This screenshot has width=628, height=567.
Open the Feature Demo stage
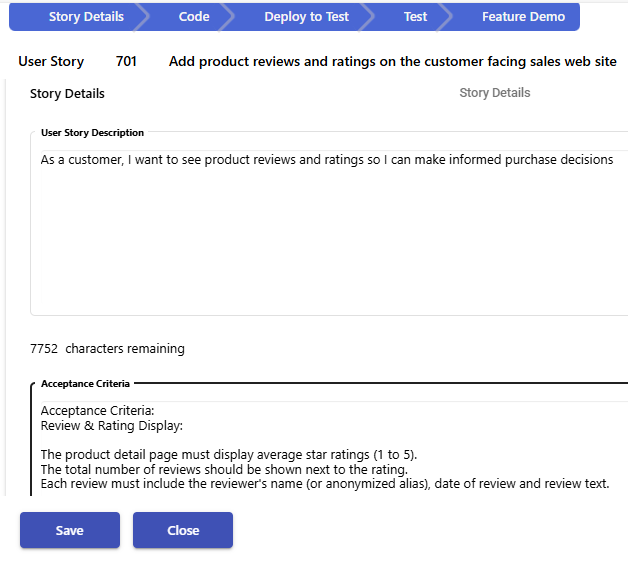523,17
